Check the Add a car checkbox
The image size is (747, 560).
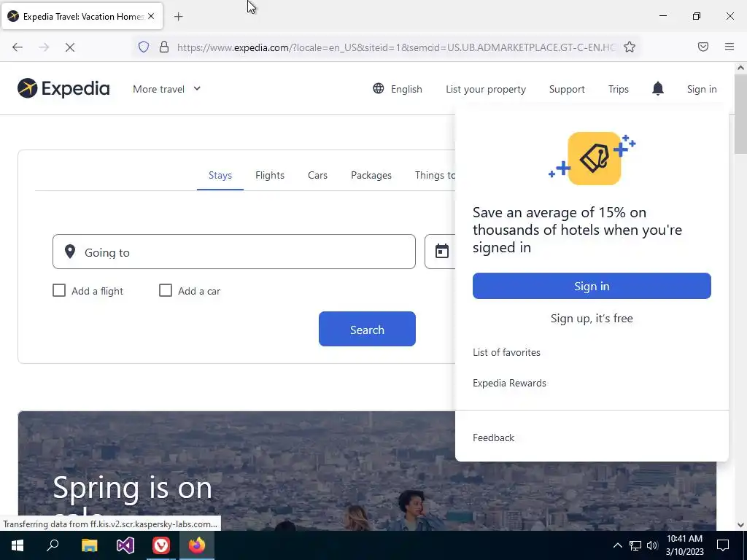tap(166, 290)
